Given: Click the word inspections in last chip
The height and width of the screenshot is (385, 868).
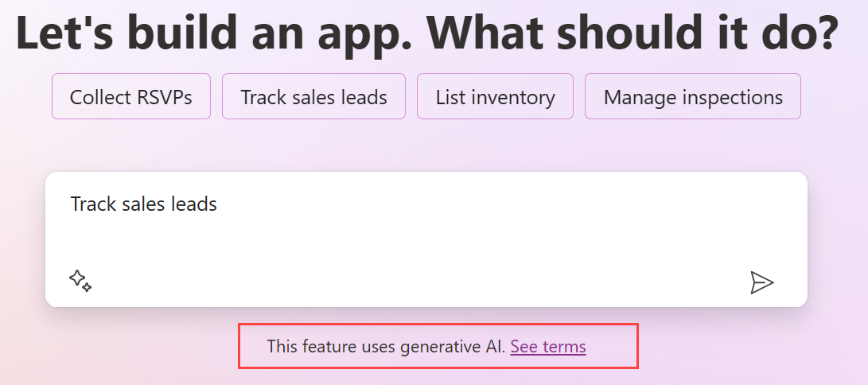Looking at the screenshot, I should [x=734, y=97].
